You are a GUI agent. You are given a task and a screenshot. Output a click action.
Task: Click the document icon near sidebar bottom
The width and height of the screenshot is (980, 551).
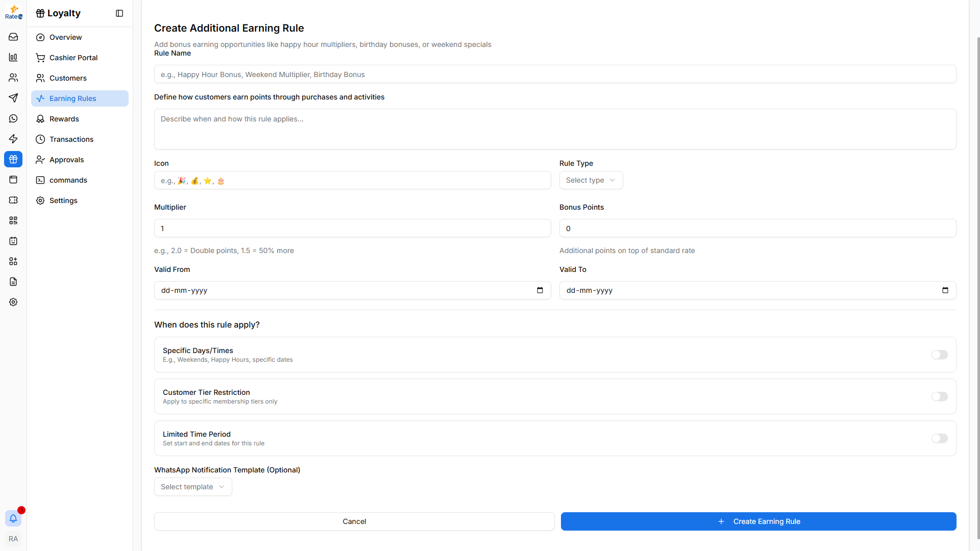13,282
